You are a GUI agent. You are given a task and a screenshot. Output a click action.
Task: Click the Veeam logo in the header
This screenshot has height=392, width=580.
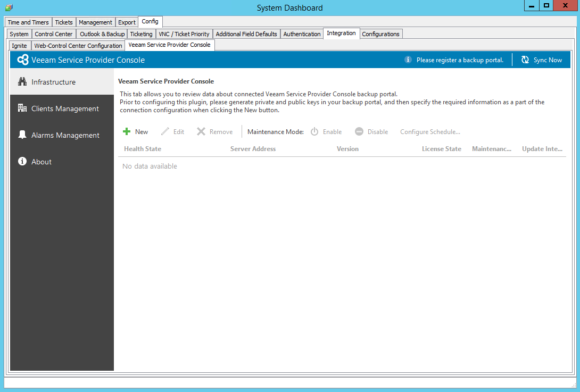click(x=23, y=60)
